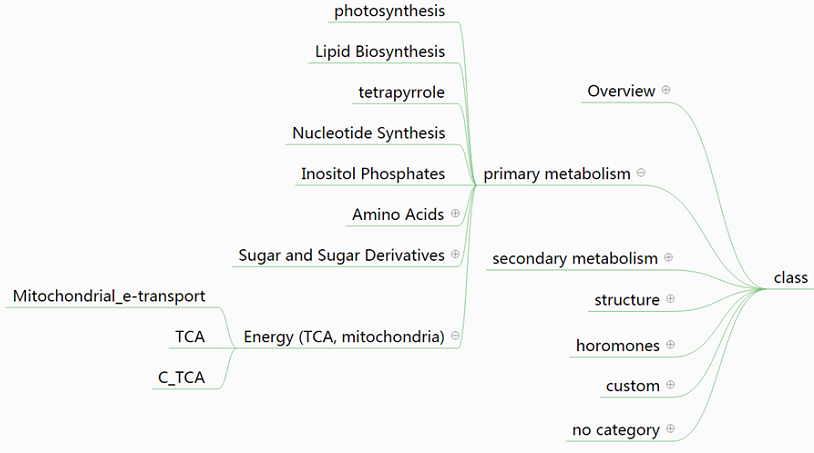Expand the structure node
Viewport: 814px width, 453px height.
tap(670, 298)
